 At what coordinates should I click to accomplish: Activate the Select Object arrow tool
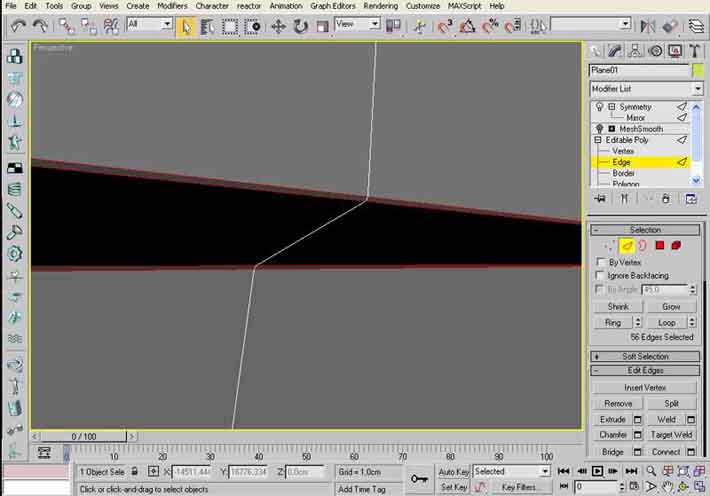pyautogui.click(x=186, y=25)
